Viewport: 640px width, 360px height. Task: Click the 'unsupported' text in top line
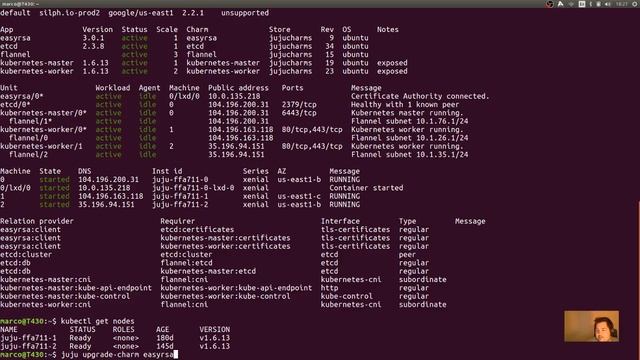click(x=245, y=13)
